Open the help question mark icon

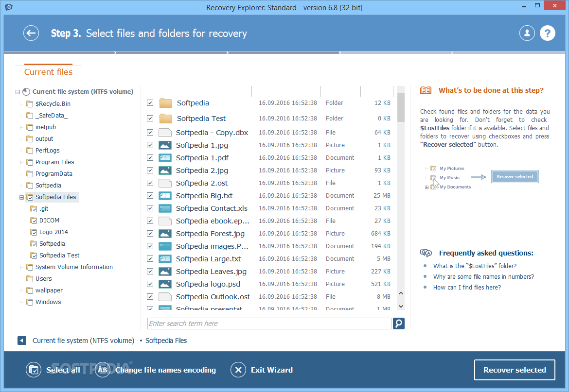pyautogui.click(x=547, y=34)
